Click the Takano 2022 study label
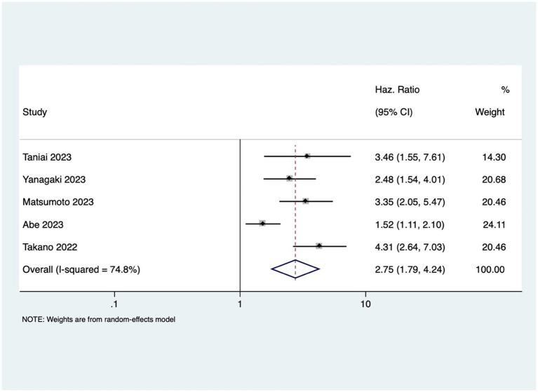This screenshot has width=538, height=392. pyautogui.click(x=50, y=247)
